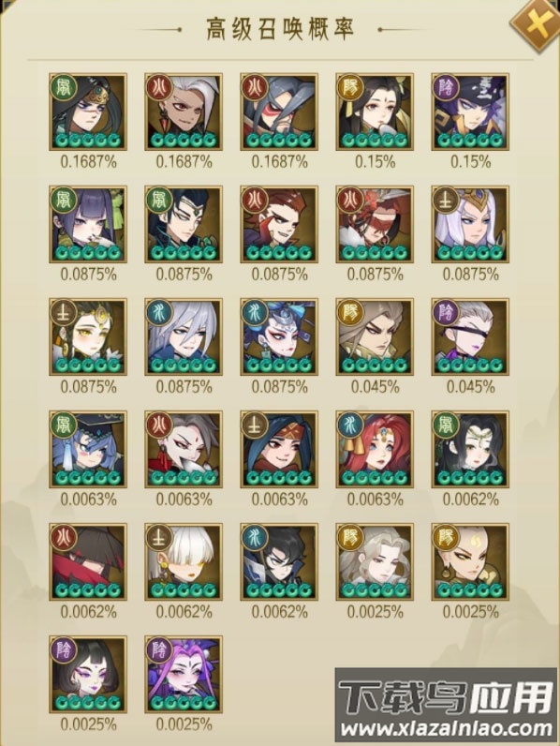560x746 pixels.
Task: Select the yang hero with 0.15% rate
Action: point(375,112)
